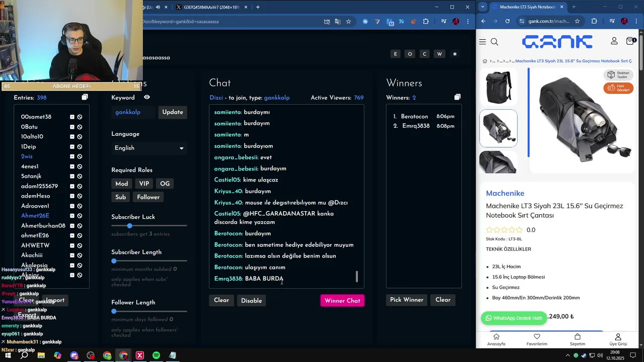Bookmark the gank.com.tr page with the star
The height and width of the screenshot is (362, 644).
[x=577, y=21]
